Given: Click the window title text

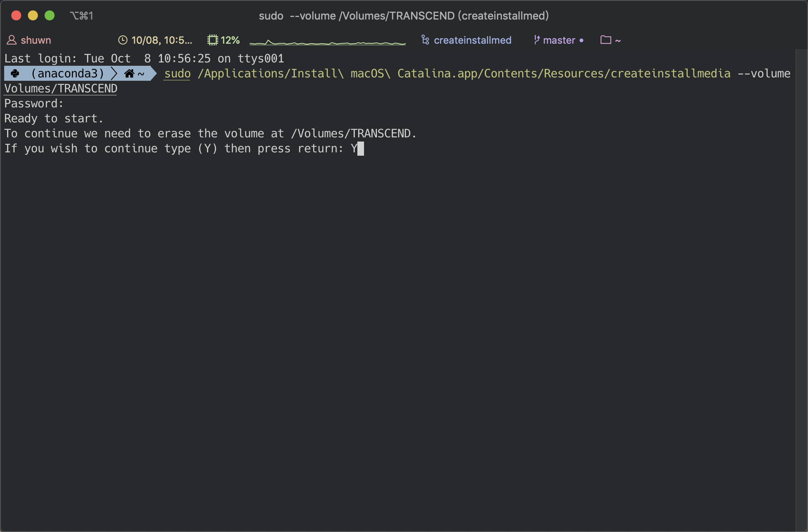Looking at the screenshot, I should coord(404,16).
